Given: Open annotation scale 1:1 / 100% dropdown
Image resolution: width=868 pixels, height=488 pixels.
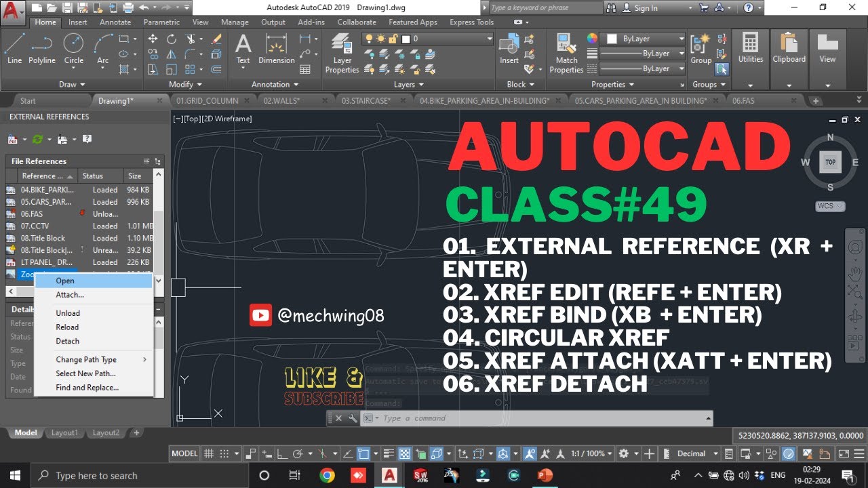Looking at the screenshot, I should (x=591, y=453).
